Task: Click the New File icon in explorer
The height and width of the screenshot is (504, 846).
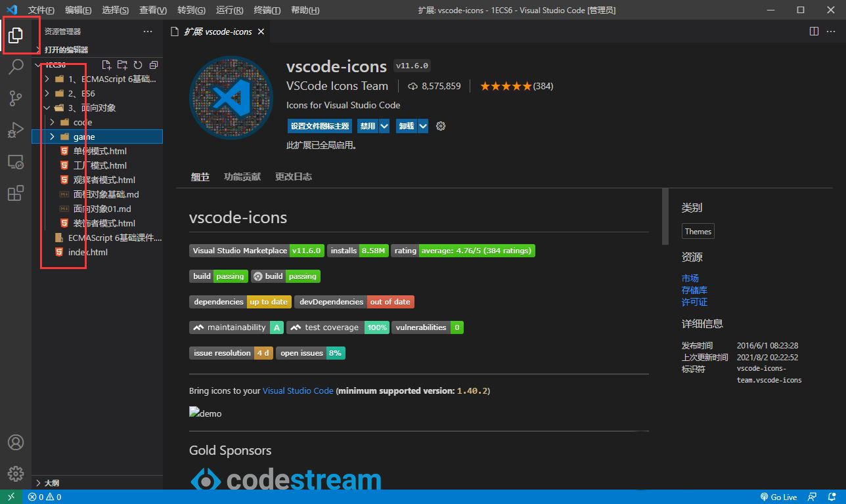Action: [106, 65]
